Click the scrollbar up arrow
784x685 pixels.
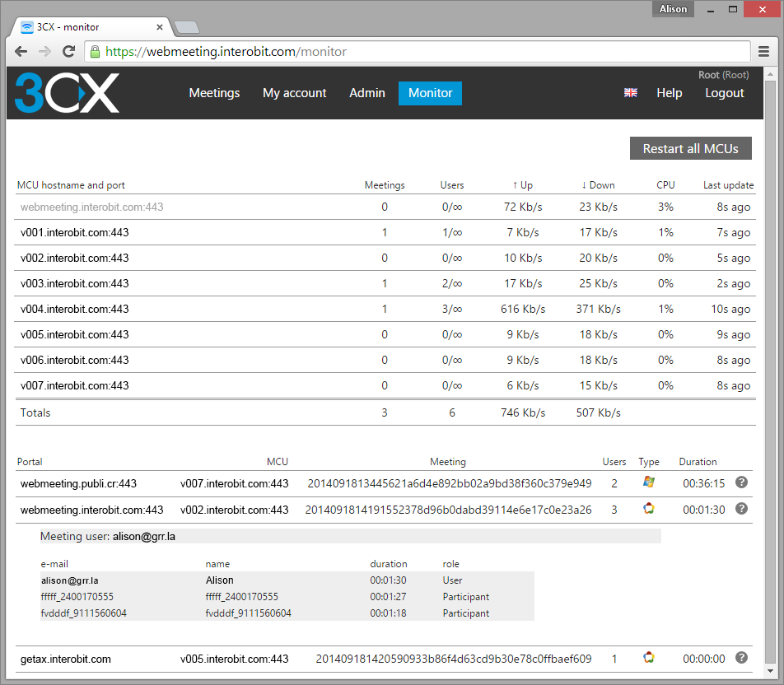point(770,74)
